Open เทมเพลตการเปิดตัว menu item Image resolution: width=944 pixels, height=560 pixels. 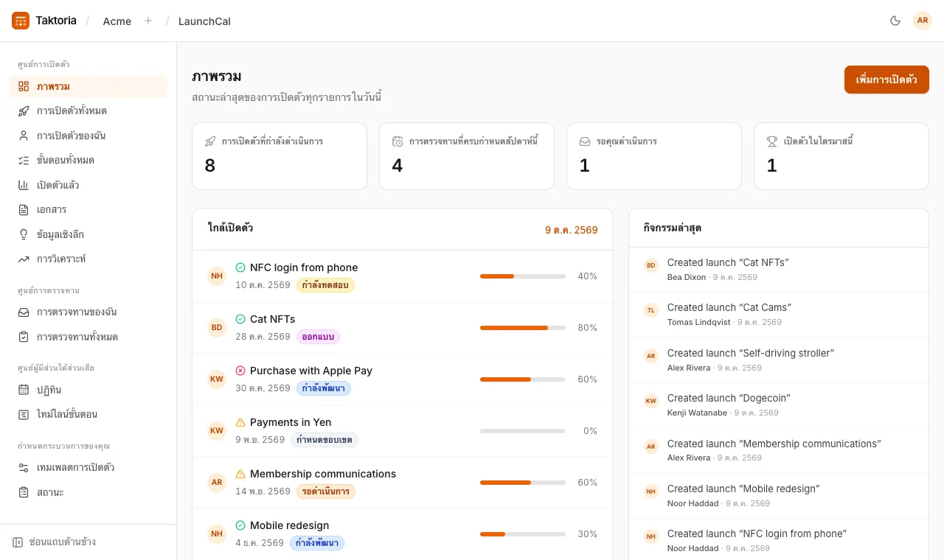pos(88,468)
